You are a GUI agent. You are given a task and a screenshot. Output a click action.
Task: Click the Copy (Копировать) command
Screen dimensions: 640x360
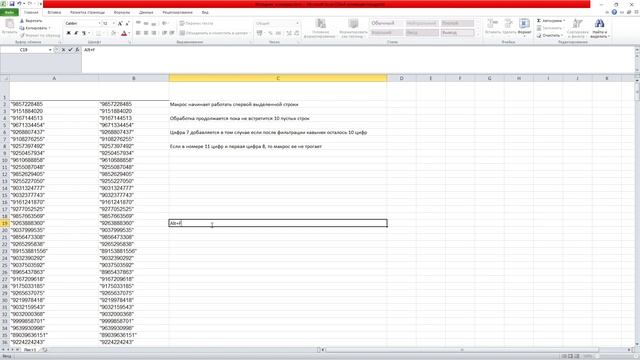point(34,28)
